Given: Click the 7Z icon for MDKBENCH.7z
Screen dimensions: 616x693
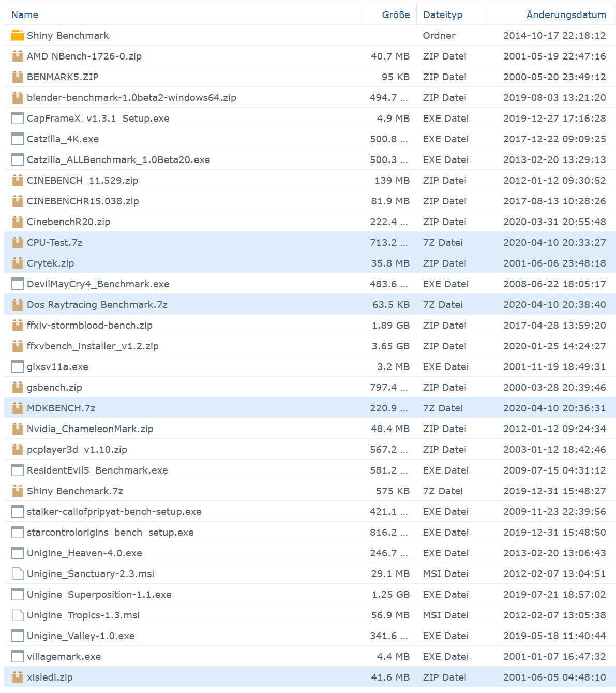Looking at the screenshot, I should 17,408.
